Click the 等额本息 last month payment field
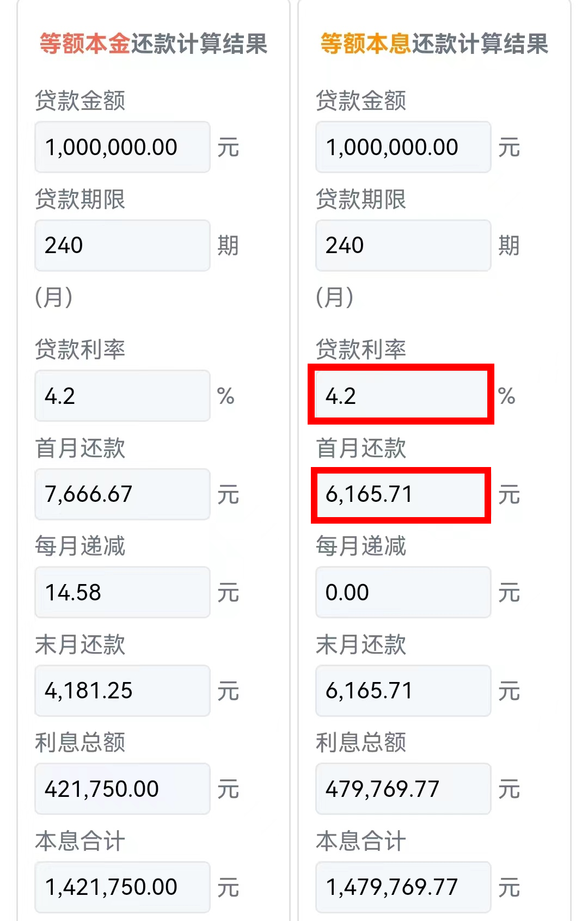This screenshot has width=588, height=921. (403, 690)
